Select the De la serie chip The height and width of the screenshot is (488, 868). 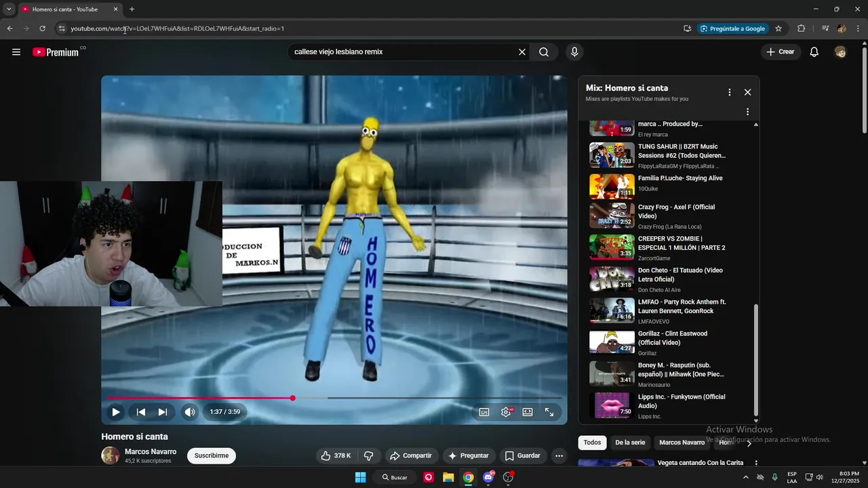point(630,443)
